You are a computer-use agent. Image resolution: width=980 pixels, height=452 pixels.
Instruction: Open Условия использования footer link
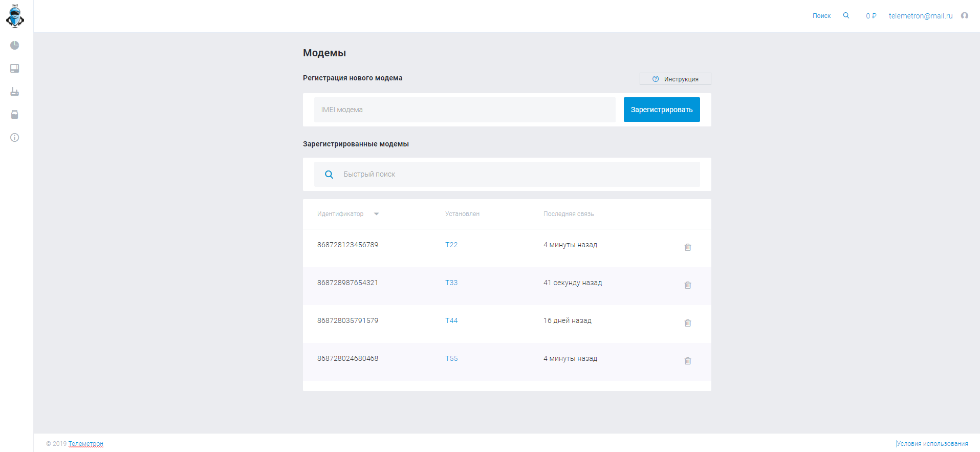coord(932,444)
